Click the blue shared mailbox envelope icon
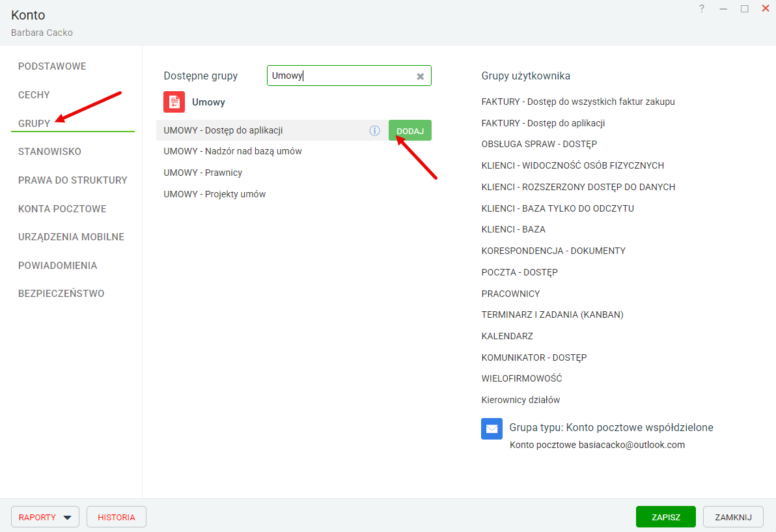 [492, 428]
